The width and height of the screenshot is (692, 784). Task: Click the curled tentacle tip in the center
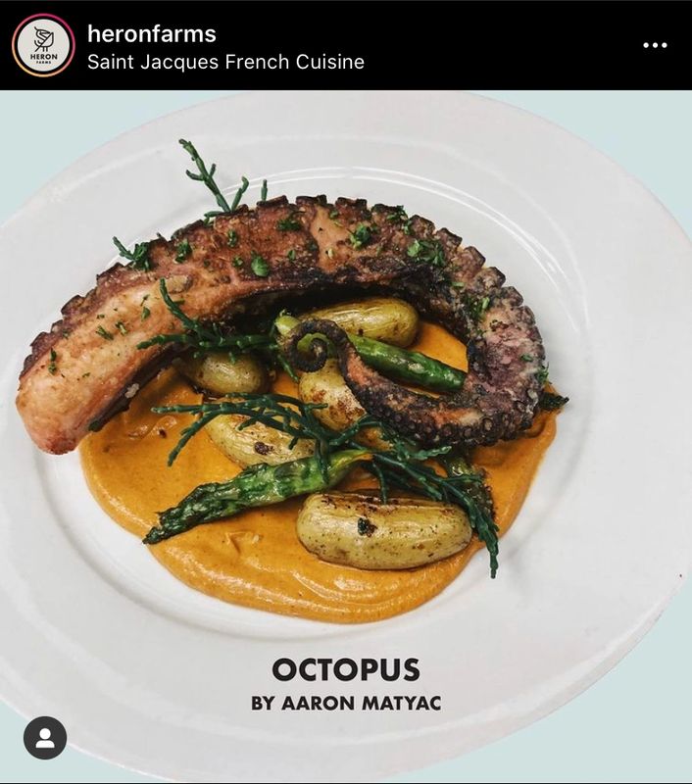coord(313,345)
